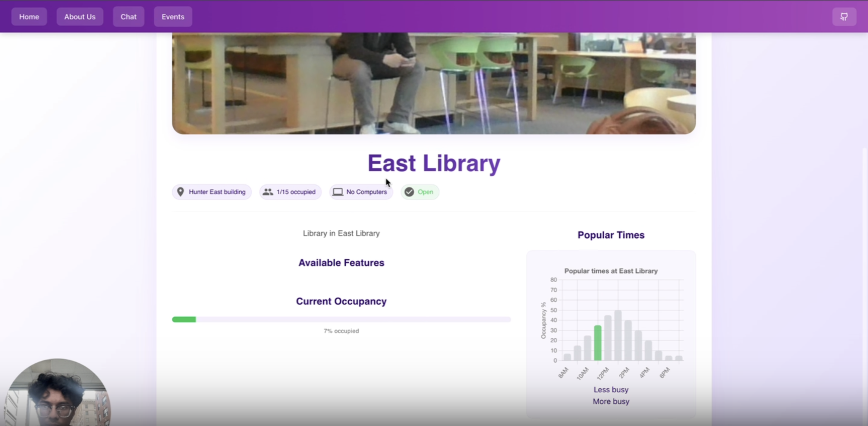Click the 1/15 occupied chip
This screenshot has width=868, height=426.
tap(295, 192)
